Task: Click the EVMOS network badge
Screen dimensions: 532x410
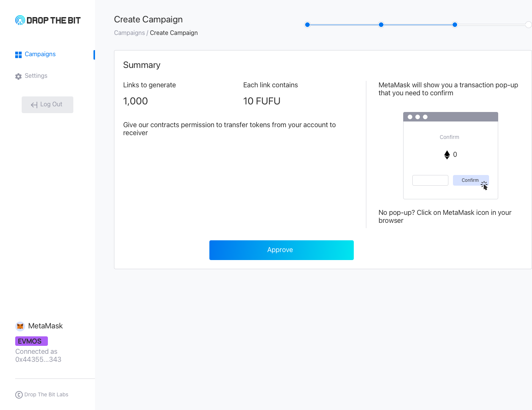Action: point(31,341)
